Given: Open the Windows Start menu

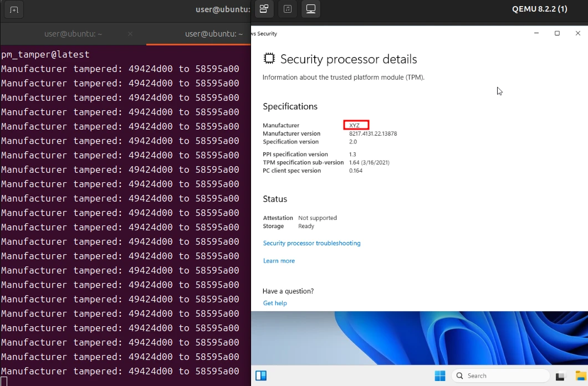Looking at the screenshot, I should (x=439, y=376).
